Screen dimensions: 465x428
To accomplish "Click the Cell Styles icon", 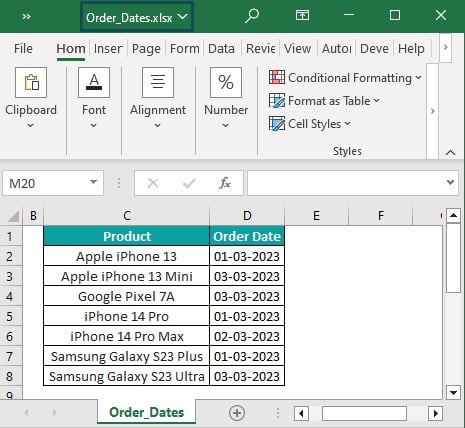I will [277, 124].
